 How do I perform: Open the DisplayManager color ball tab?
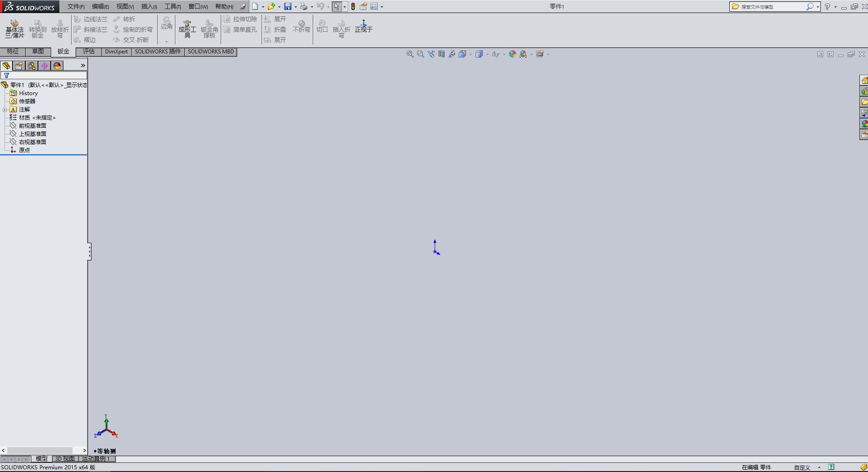57,66
